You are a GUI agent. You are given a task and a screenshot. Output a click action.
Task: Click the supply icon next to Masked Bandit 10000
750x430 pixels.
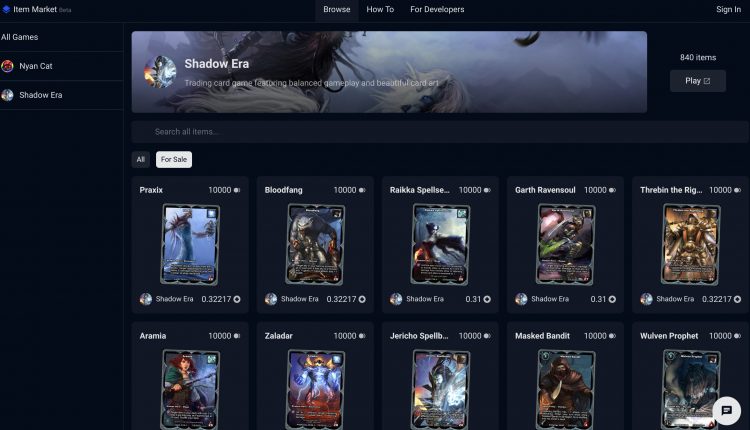pyautogui.click(x=612, y=336)
